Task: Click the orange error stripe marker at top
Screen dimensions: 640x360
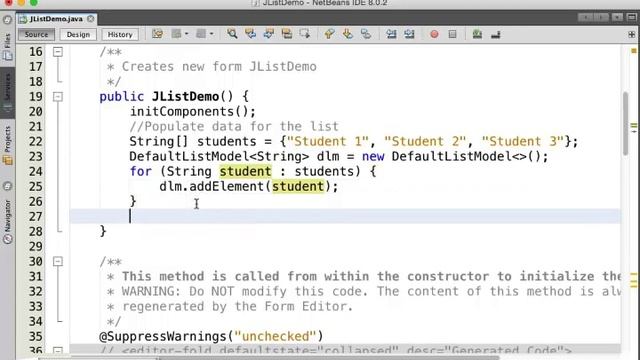Action: pos(634,51)
